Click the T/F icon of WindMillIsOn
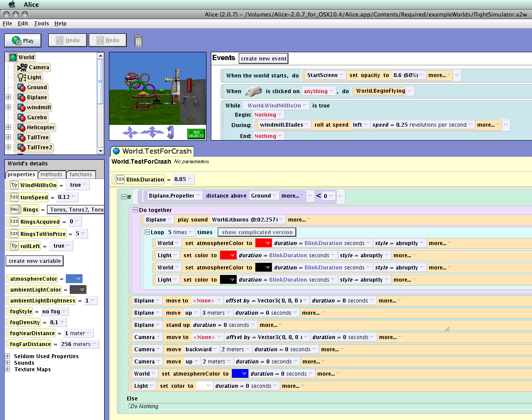Viewport: 532px width, 420px height. (14, 185)
